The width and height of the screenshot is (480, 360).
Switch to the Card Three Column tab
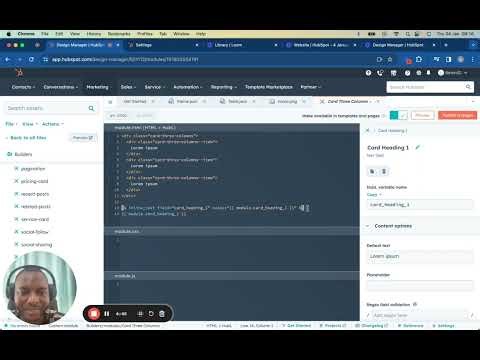347,101
